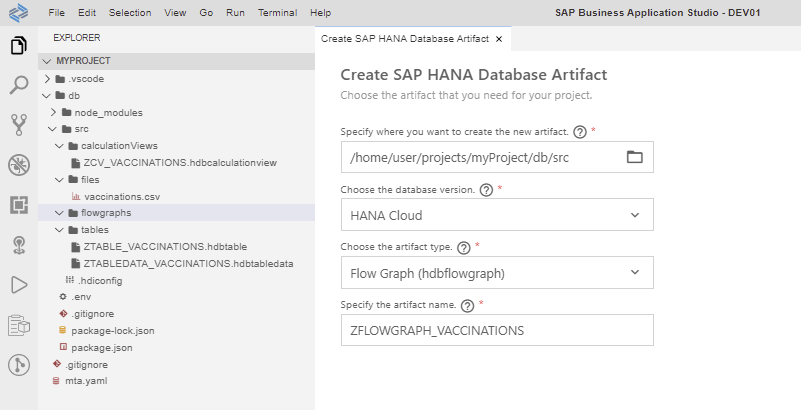This screenshot has height=410, width=801.
Task: Click the EXPLORER panel title
Action: (77, 38)
